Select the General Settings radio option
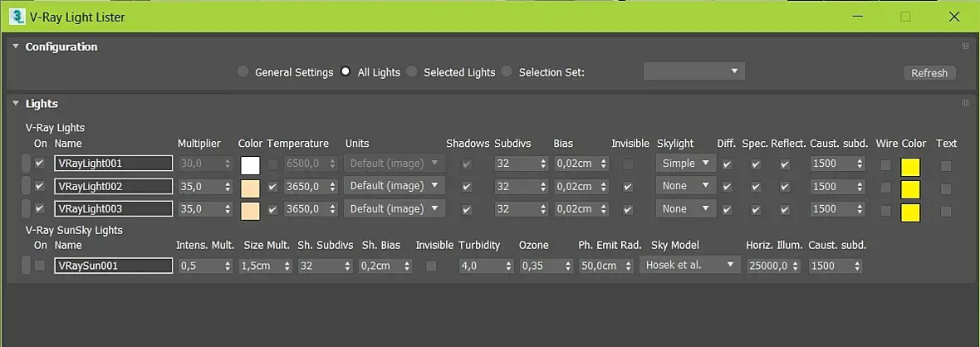The height and width of the screenshot is (347, 980). click(x=243, y=72)
